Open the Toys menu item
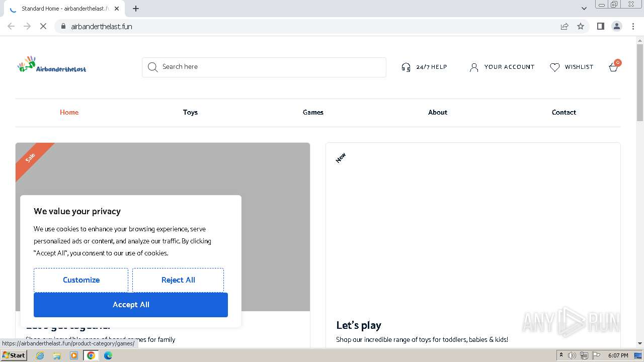Screen dimensions: 644x362 pyautogui.click(x=190, y=112)
